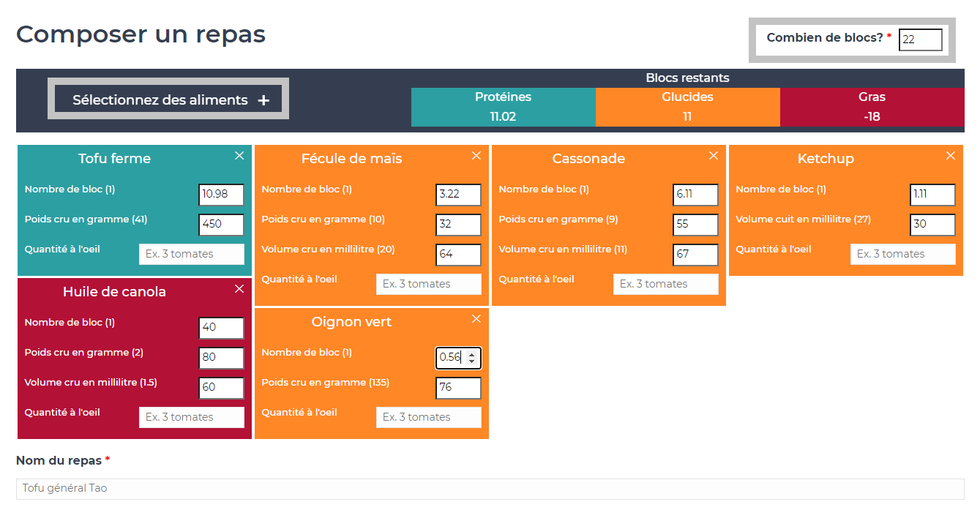Edit Cassonade Nombre de bloc field

695,195
